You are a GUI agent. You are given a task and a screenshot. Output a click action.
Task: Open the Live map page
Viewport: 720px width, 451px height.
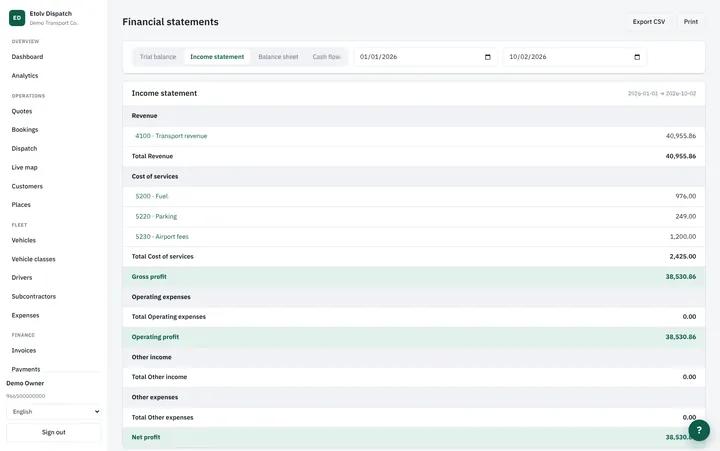pos(24,167)
